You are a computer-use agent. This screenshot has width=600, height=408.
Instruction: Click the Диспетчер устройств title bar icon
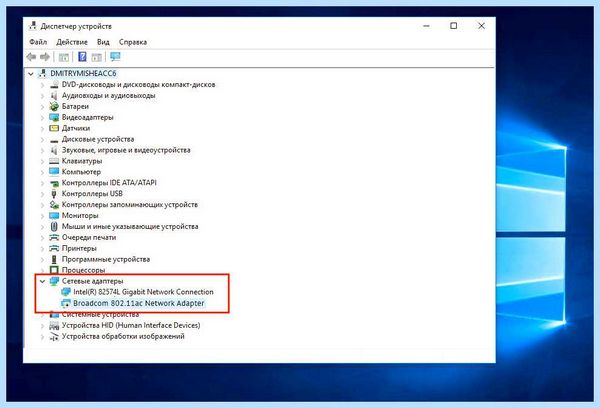33,26
